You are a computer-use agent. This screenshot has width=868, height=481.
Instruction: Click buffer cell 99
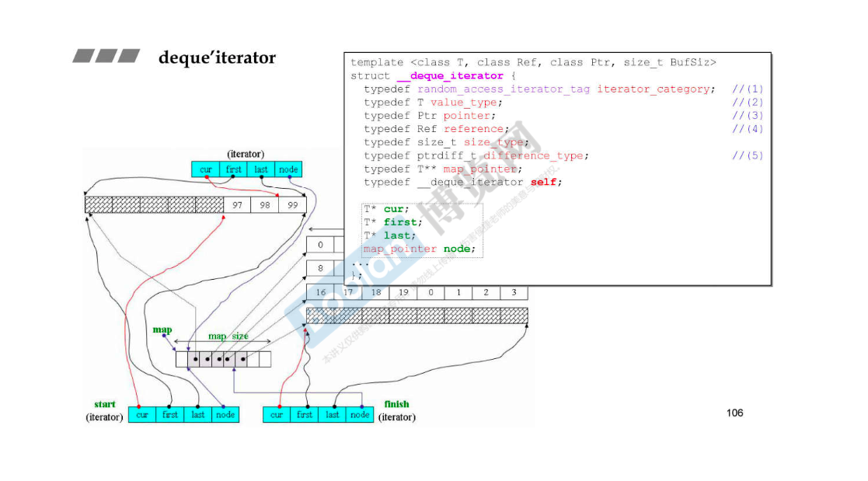(x=292, y=205)
